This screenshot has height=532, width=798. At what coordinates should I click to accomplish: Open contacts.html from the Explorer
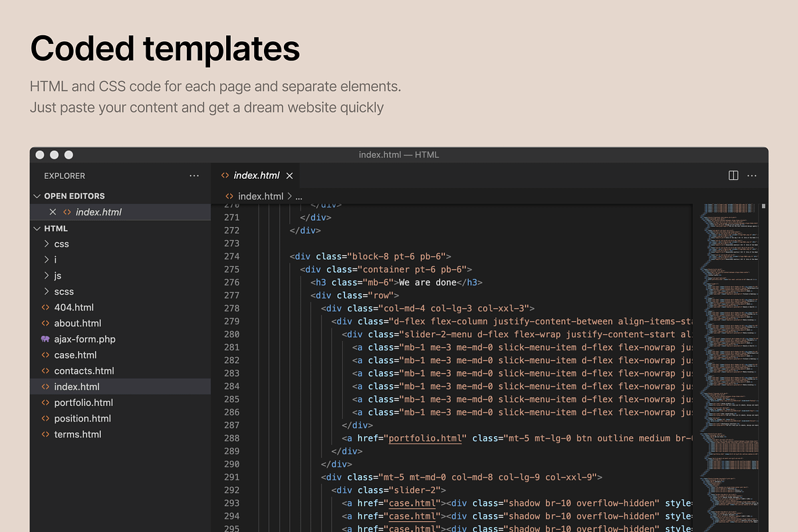point(84,370)
